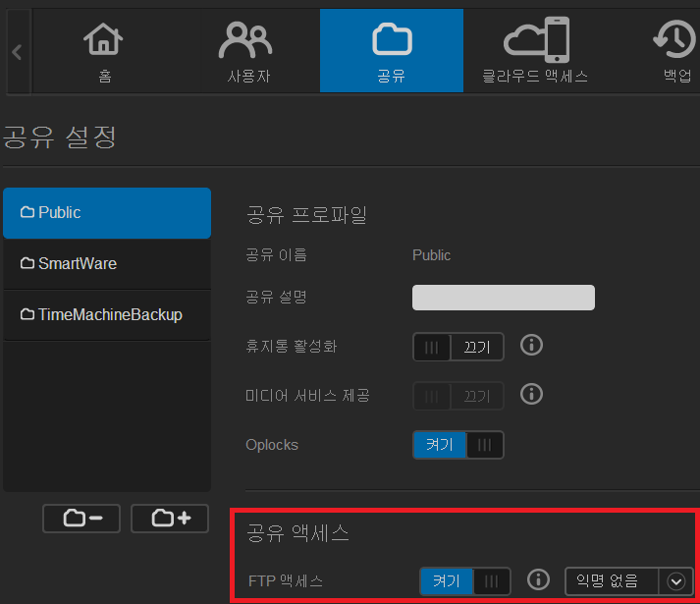The height and width of the screenshot is (604, 700).
Task: Open the Backup (백업) clock icon
Action: click(x=675, y=40)
